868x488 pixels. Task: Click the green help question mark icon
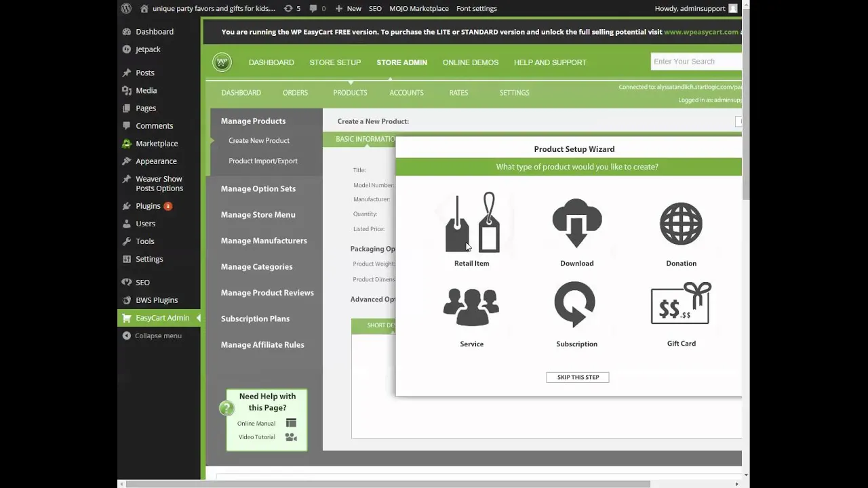point(226,408)
